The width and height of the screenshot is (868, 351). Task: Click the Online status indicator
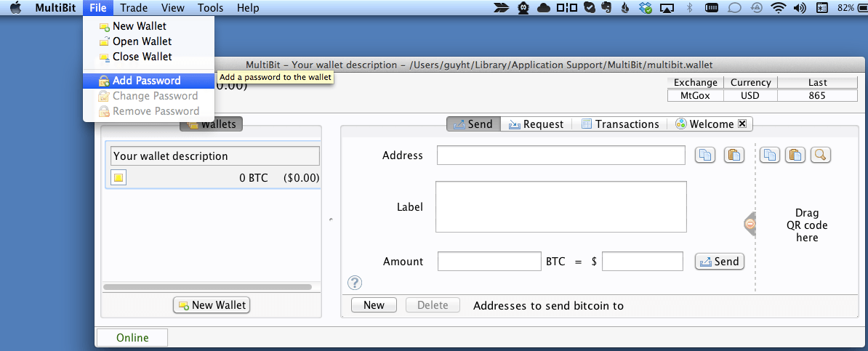pos(132,338)
